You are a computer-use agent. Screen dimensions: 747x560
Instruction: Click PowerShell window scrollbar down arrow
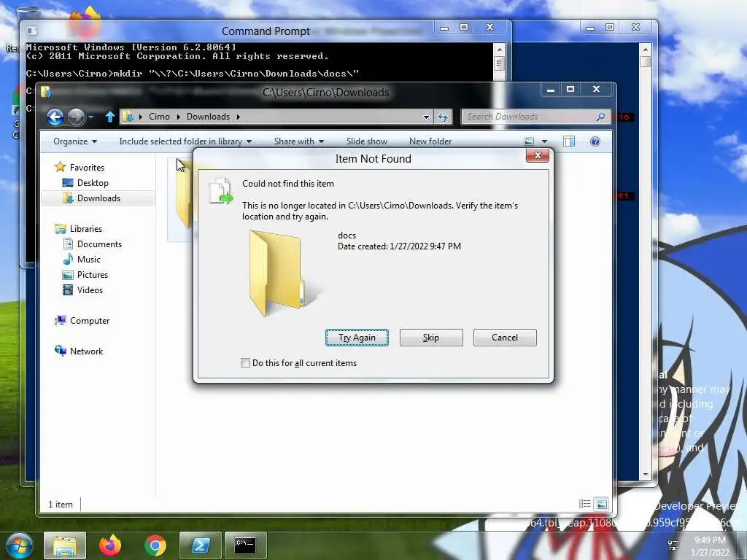646,474
